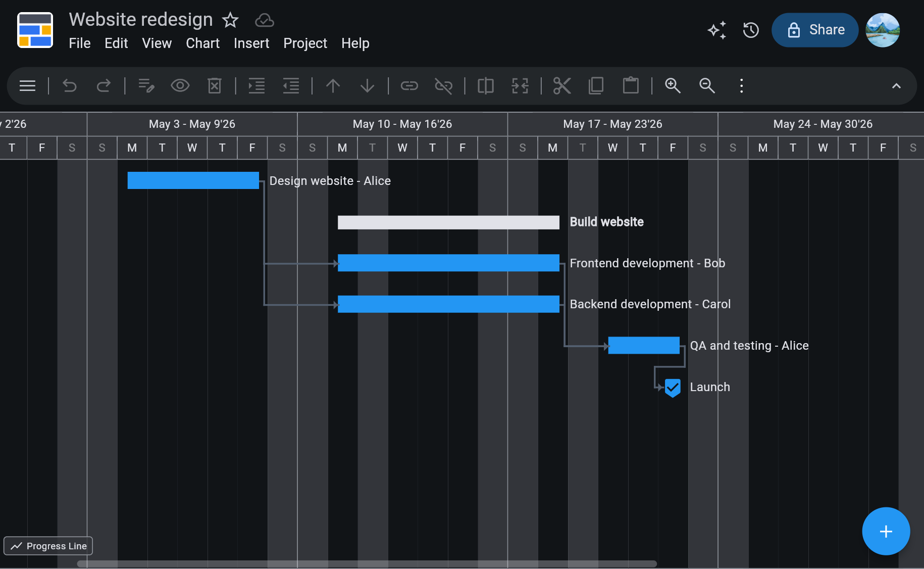
Task: Indent the selected task
Action: pyautogui.click(x=256, y=85)
